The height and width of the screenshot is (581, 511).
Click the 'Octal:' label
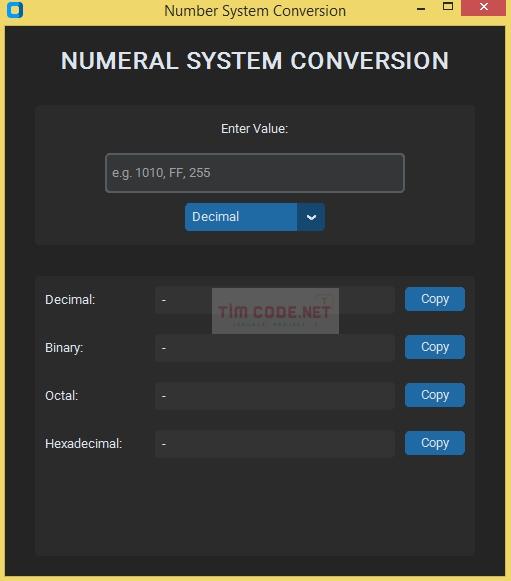[x=62, y=396]
